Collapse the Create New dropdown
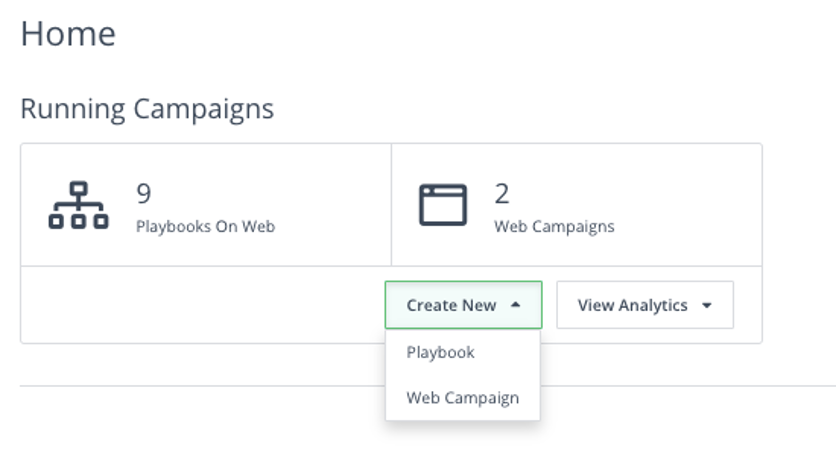 tap(463, 305)
